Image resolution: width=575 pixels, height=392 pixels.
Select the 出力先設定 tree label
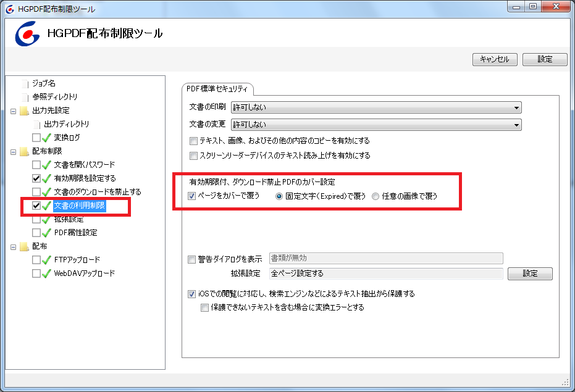point(51,111)
